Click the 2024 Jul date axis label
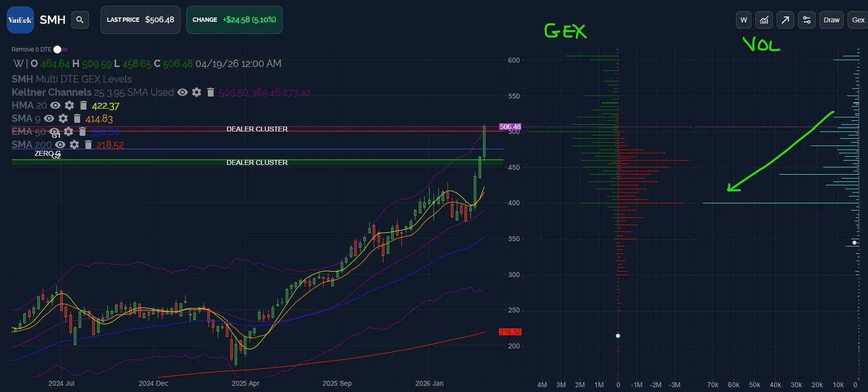The height and width of the screenshot is (392, 868). pos(62,383)
